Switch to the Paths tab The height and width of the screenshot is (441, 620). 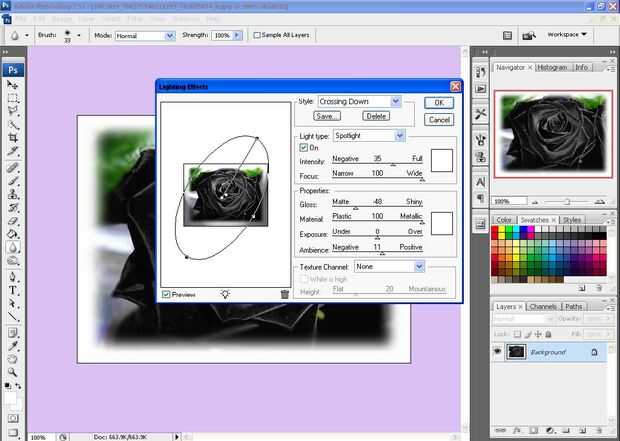[574, 307]
